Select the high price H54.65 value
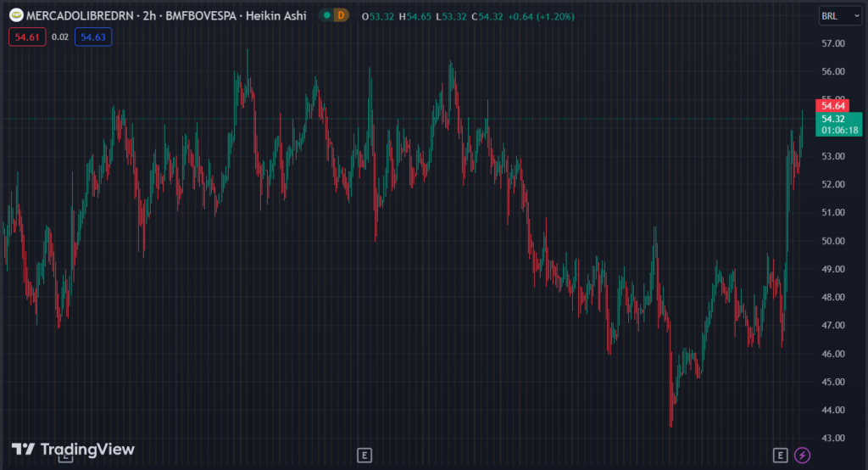 coord(415,17)
